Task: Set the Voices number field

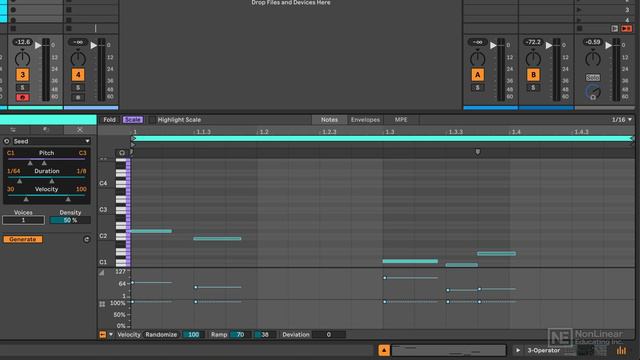Action: [23, 220]
